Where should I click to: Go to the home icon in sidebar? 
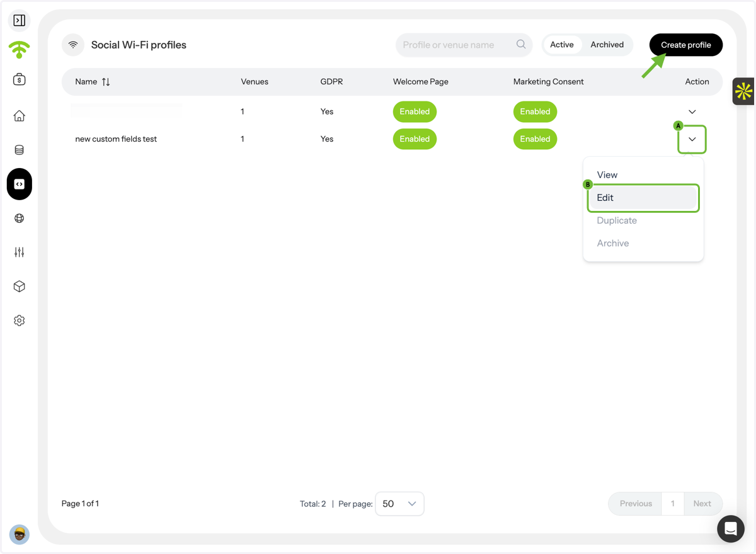tap(20, 116)
